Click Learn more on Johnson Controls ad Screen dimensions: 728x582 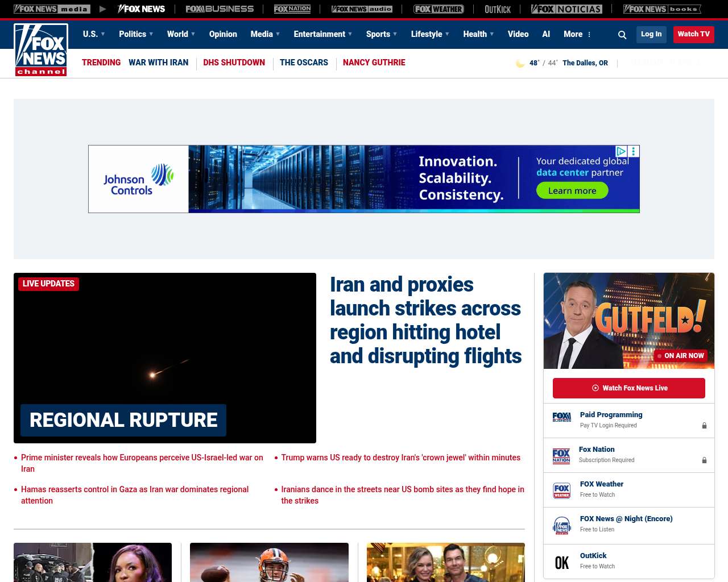tap(572, 190)
